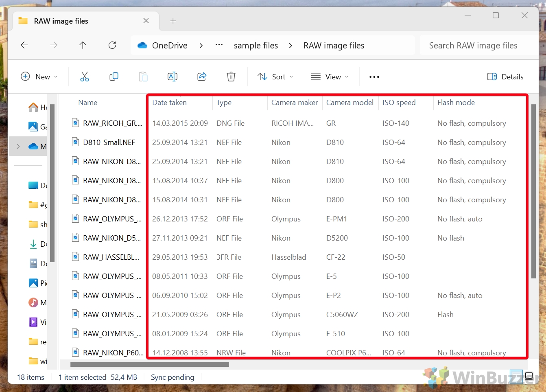Add a new File Explorer tab
Screen dimensions: 546x392
click(173, 21)
